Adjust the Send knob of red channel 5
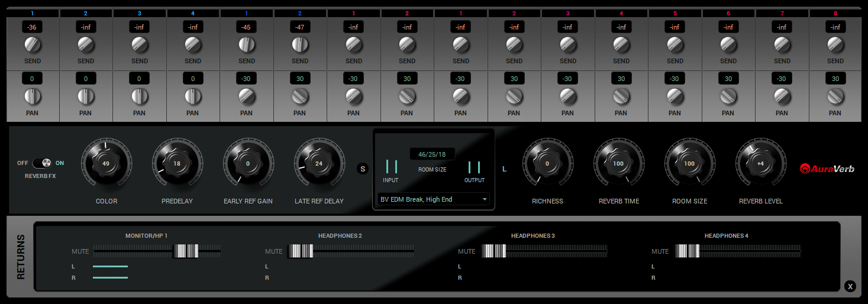 pyautogui.click(x=675, y=45)
